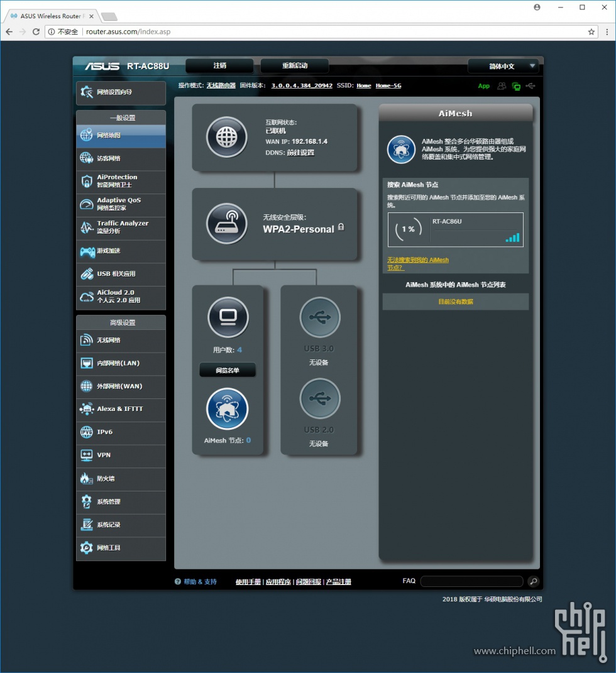Click the 浏览名单 view list button
Viewport: 616px width, 673px height.
[x=228, y=371]
